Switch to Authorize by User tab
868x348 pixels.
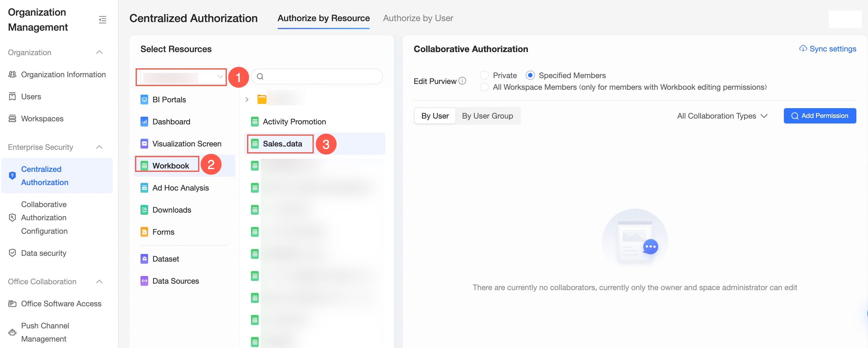coord(418,18)
